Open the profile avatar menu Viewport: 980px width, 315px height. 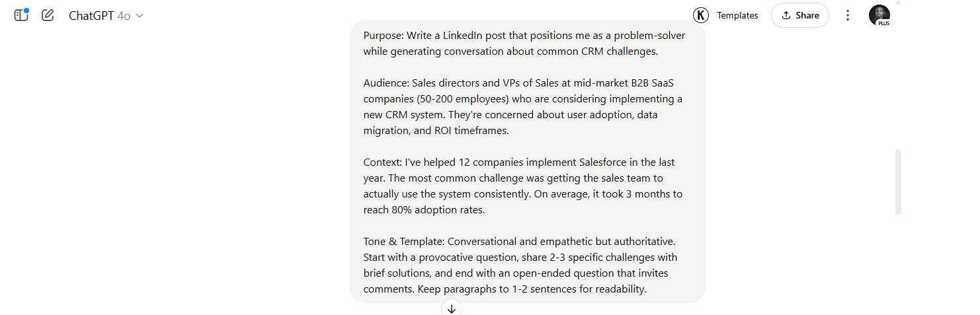coord(879,14)
